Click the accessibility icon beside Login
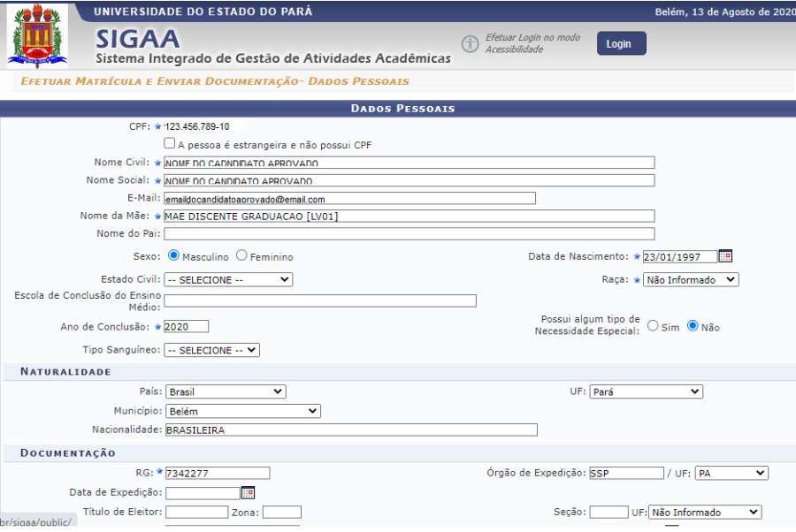Viewport: 796px width, 532px height. [470, 43]
